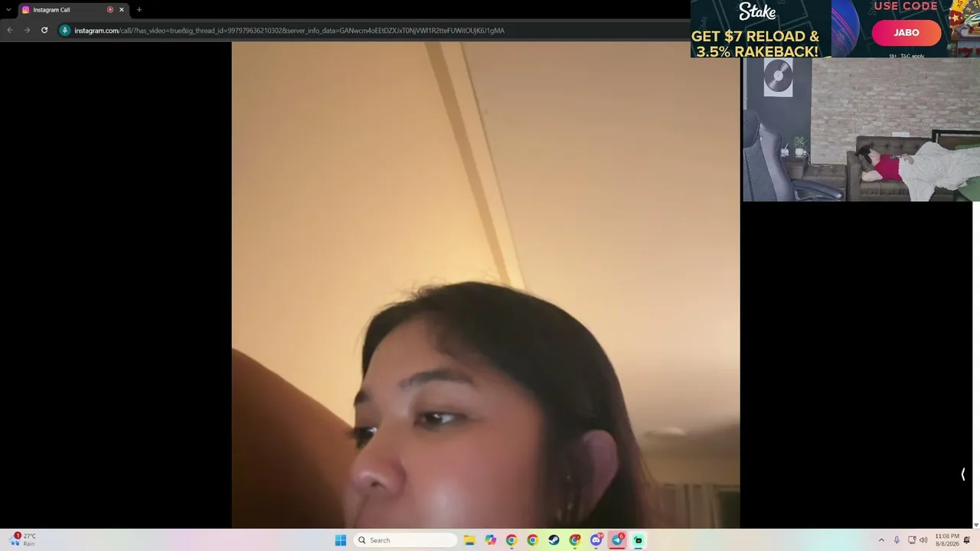Open File Explorer from the taskbar
Viewport: 980px width, 551px height.
[469, 540]
